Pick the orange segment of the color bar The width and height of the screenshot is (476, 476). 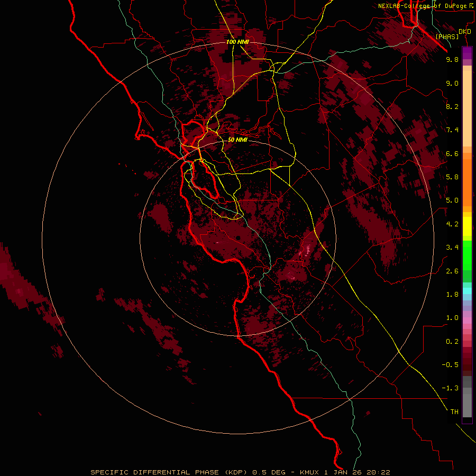[467, 183]
